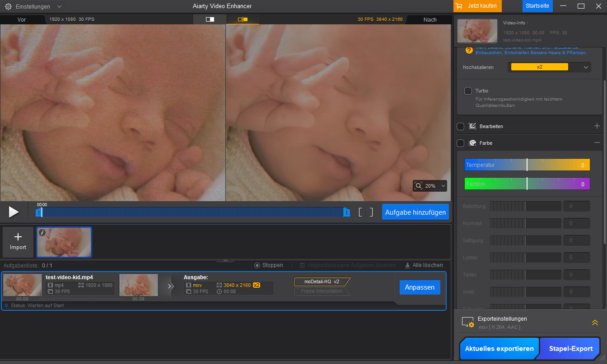Click the Farbe palette icon
607x364 pixels.
coord(472,143)
